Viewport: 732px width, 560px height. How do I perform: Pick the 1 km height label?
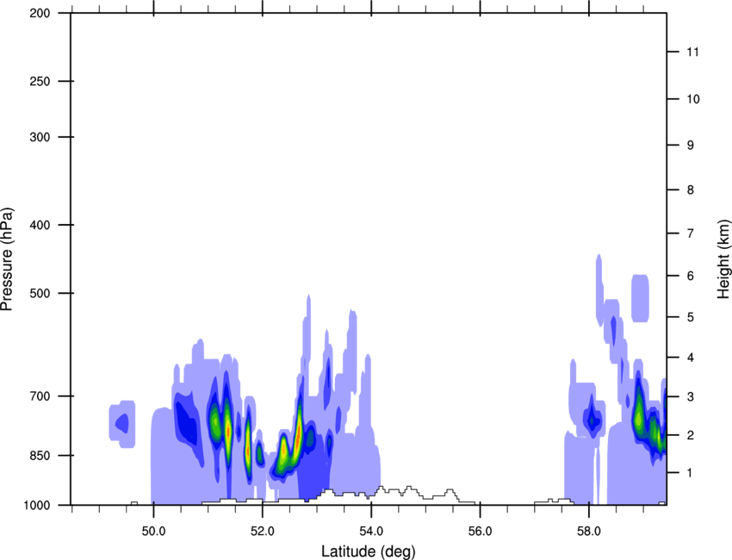click(x=691, y=473)
